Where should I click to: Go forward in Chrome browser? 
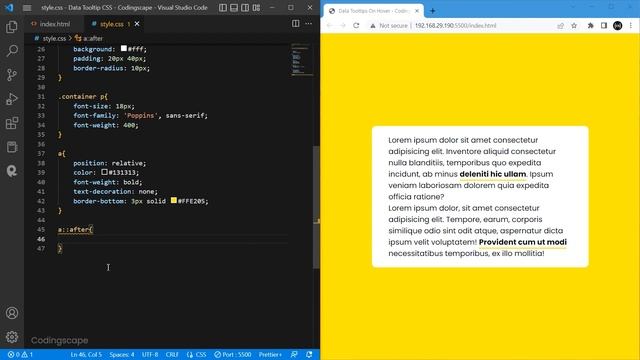pos(343,25)
